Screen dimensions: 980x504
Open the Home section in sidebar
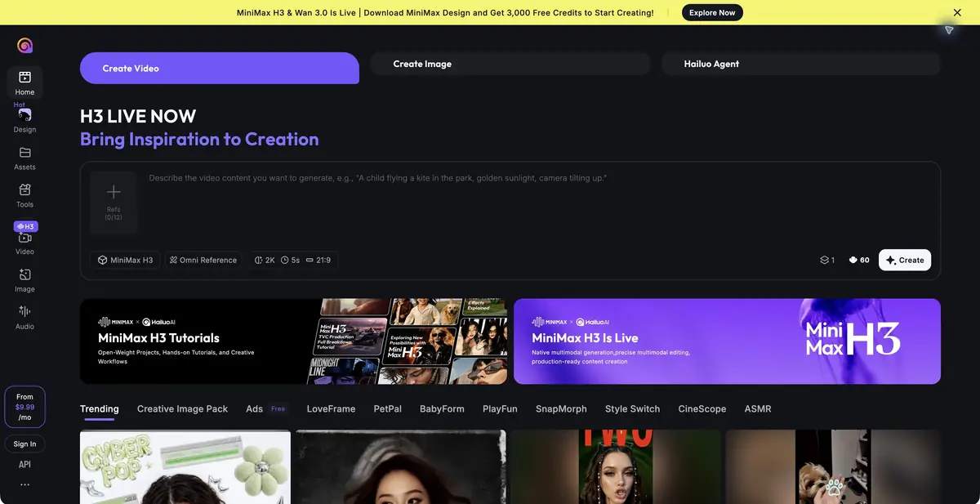click(x=24, y=83)
